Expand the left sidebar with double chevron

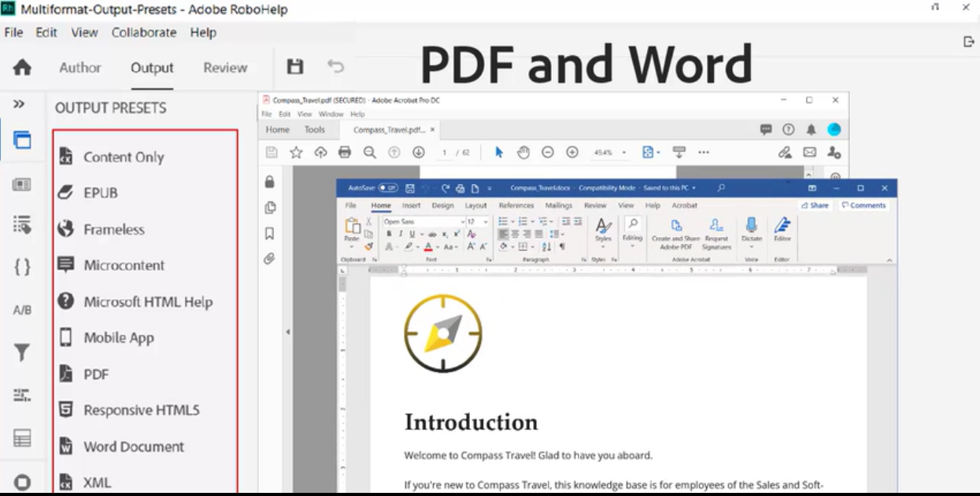pos(19,104)
